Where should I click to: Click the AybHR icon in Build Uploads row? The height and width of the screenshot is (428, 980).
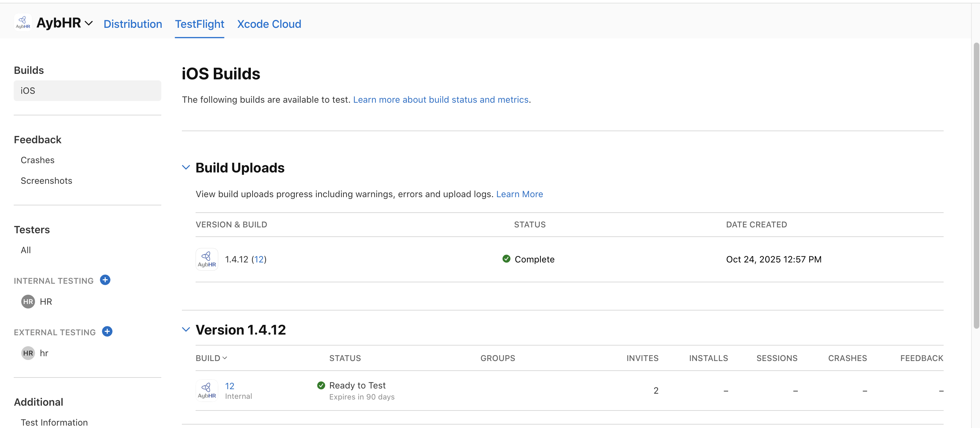click(207, 259)
